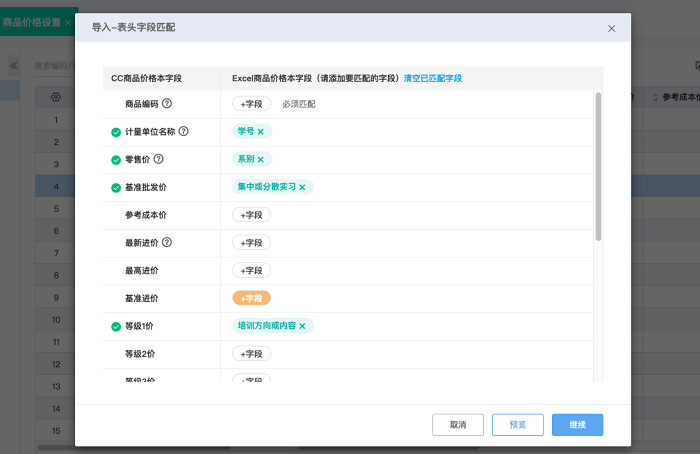Click the 零售价 field label

click(x=138, y=159)
